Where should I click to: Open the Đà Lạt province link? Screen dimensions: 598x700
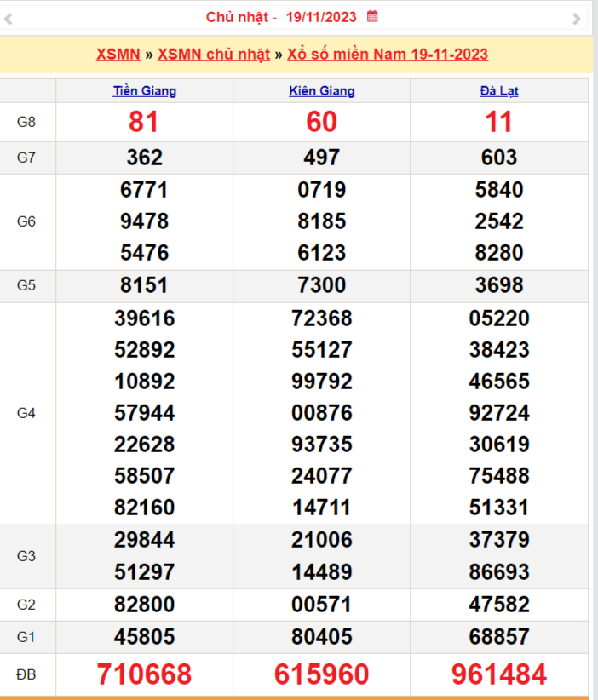click(499, 91)
